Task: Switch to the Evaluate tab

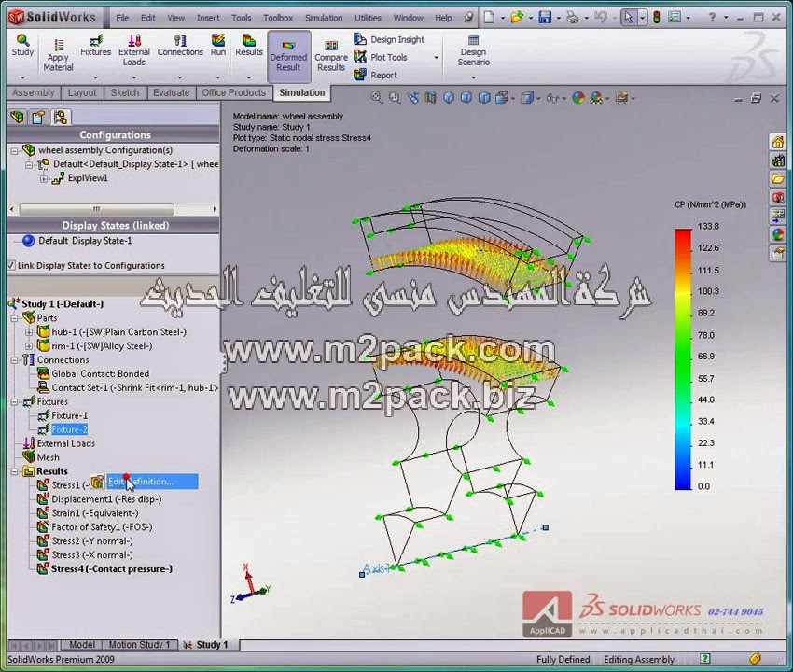Action: pos(171,92)
